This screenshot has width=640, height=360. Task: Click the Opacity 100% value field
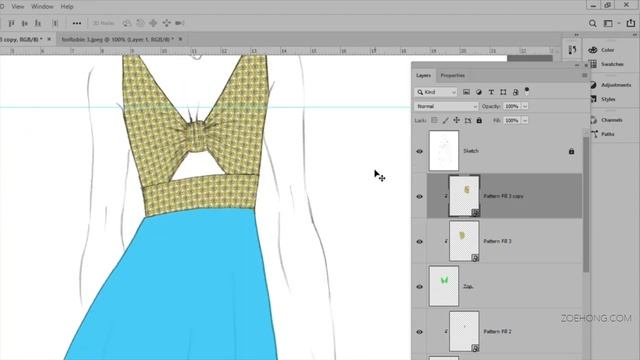click(x=512, y=106)
